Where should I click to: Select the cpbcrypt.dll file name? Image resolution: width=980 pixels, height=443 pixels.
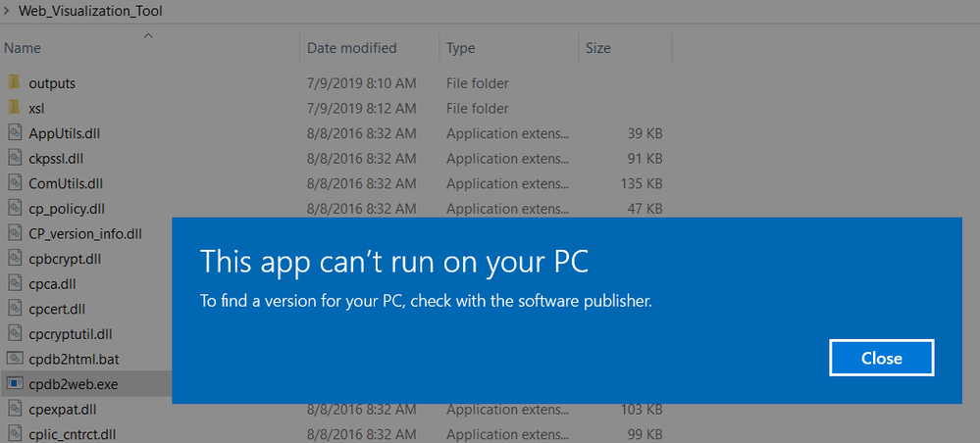pyautogui.click(x=66, y=259)
